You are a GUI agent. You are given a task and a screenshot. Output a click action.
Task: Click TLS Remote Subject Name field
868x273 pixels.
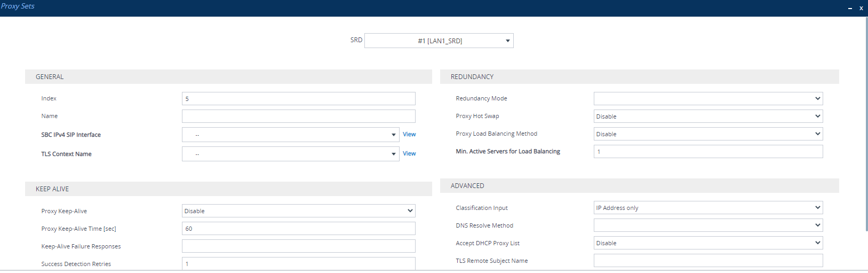tap(708, 261)
